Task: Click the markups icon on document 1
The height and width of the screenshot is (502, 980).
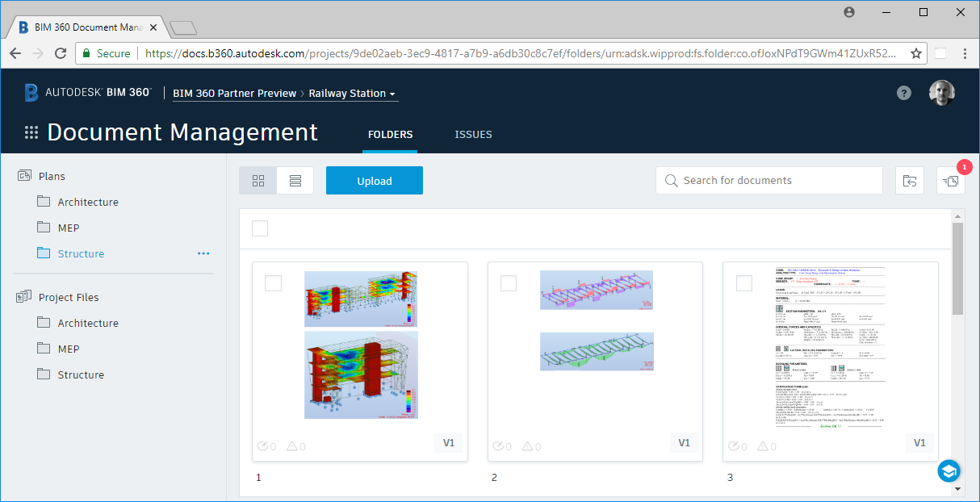Action: pyautogui.click(x=262, y=446)
